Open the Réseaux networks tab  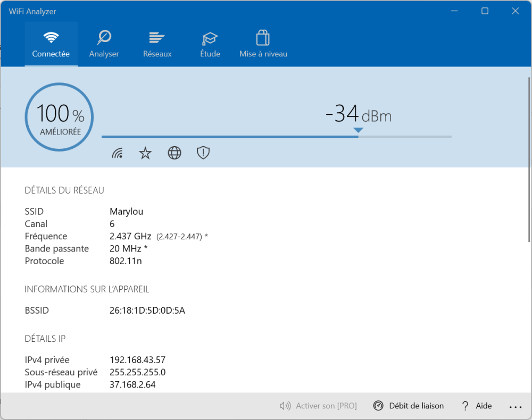click(157, 45)
